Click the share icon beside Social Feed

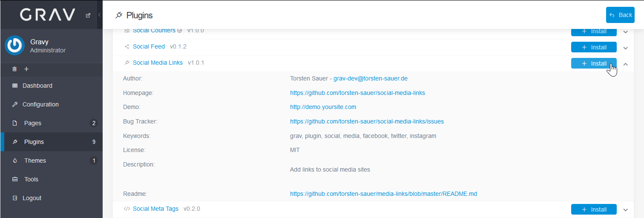click(127, 47)
